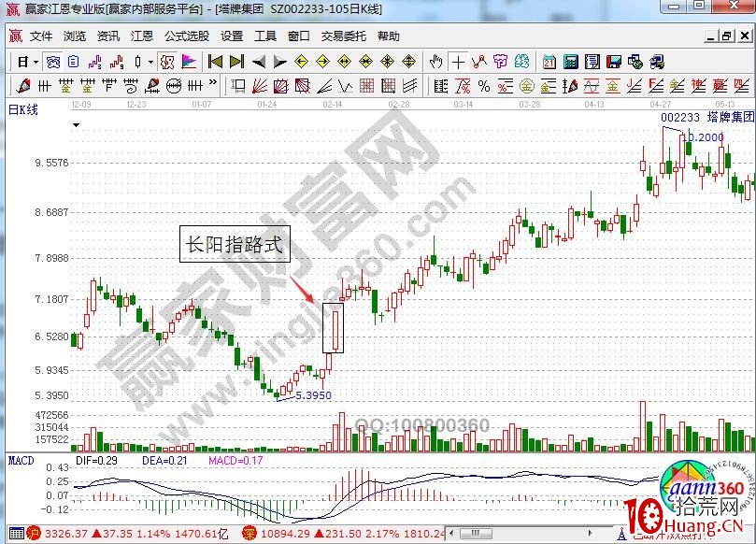Open the 江恩 menu
The image size is (756, 544).
(x=142, y=36)
